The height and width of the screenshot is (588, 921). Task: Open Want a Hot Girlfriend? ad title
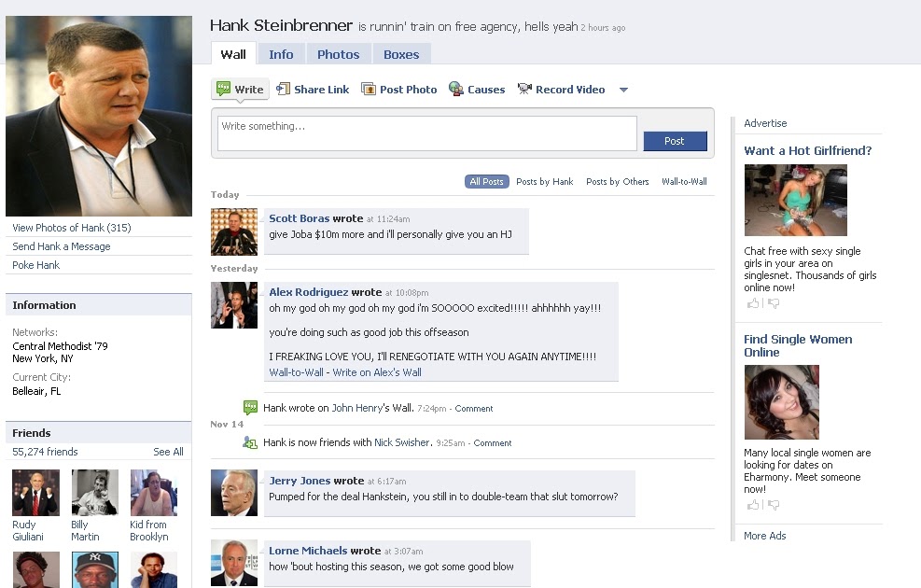click(808, 150)
